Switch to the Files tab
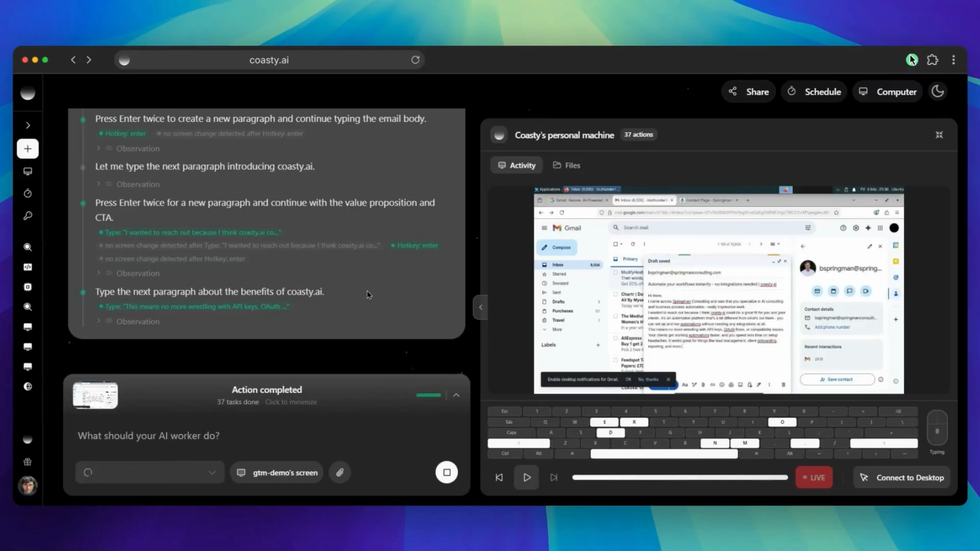 click(566, 165)
